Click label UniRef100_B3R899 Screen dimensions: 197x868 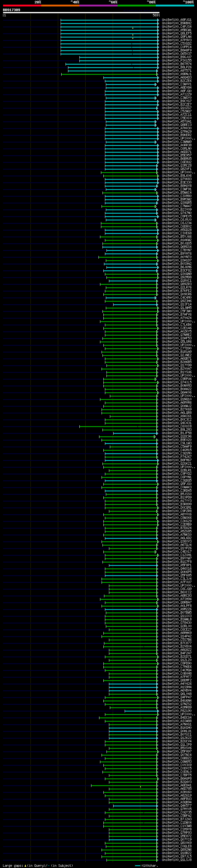(x=176, y=504)
